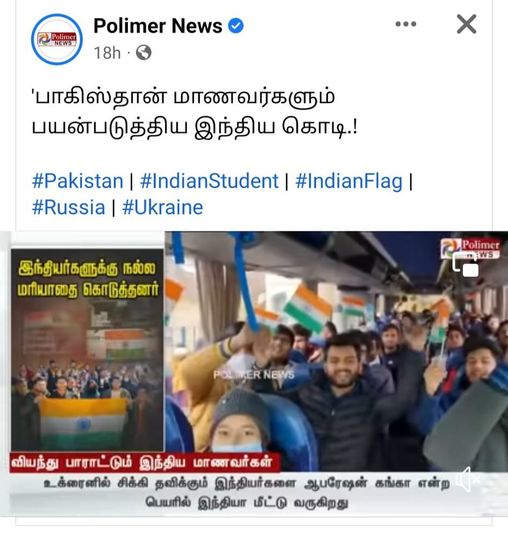
Task: Unmute the video using speaker icon
Action: [467, 479]
